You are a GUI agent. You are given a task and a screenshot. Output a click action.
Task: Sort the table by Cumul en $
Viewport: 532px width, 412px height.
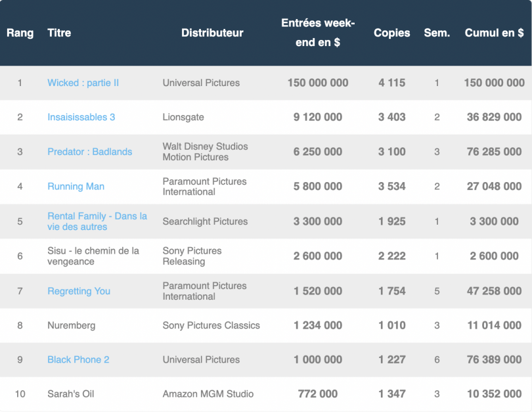[494, 33]
